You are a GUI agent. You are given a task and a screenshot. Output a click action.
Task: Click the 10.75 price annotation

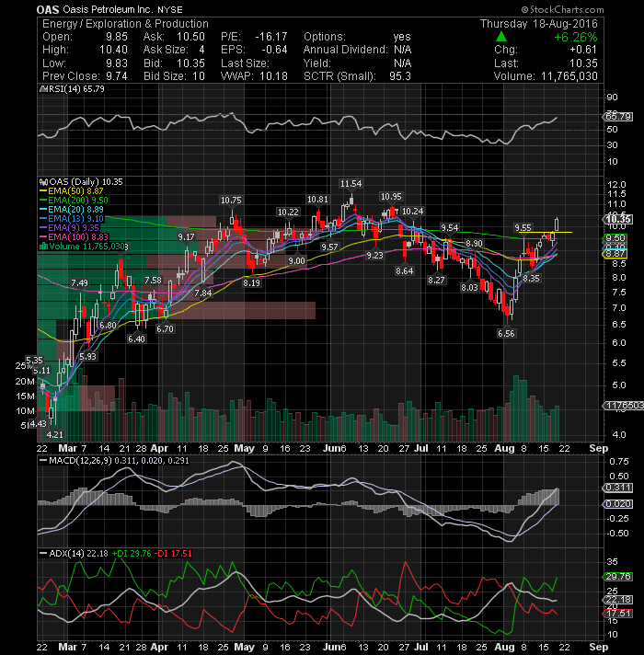point(231,201)
